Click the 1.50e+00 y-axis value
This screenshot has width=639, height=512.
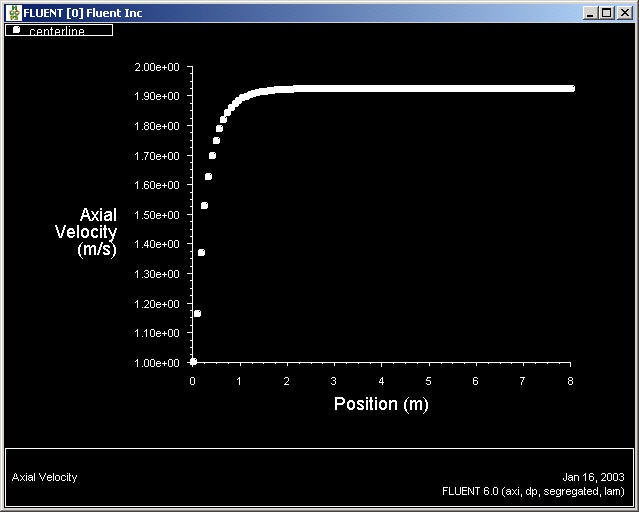[156, 215]
